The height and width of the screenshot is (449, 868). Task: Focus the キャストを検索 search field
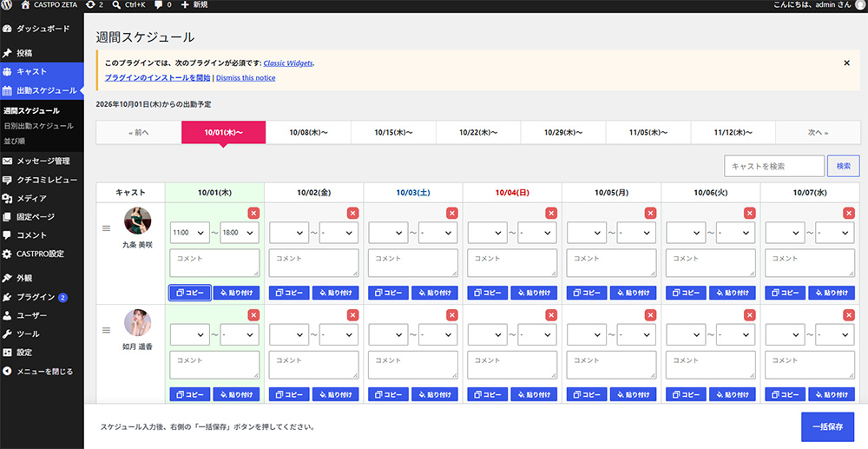(x=774, y=166)
